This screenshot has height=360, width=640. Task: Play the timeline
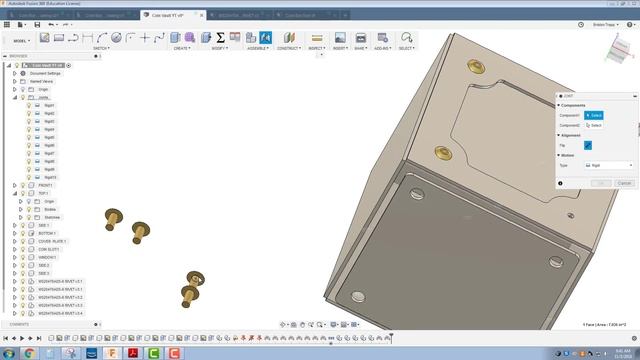click(22, 338)
